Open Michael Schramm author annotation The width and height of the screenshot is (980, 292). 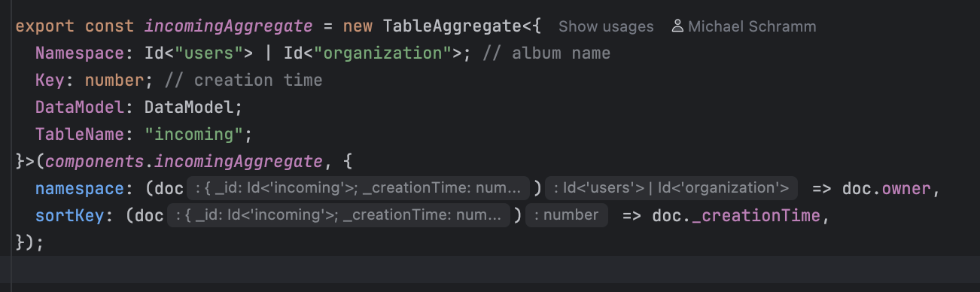[751, 26]
